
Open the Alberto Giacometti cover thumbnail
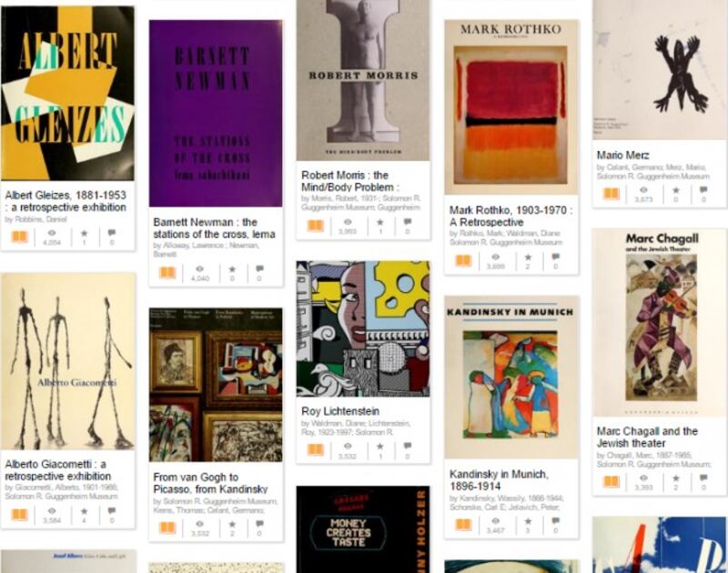click(x=68, y=361)
